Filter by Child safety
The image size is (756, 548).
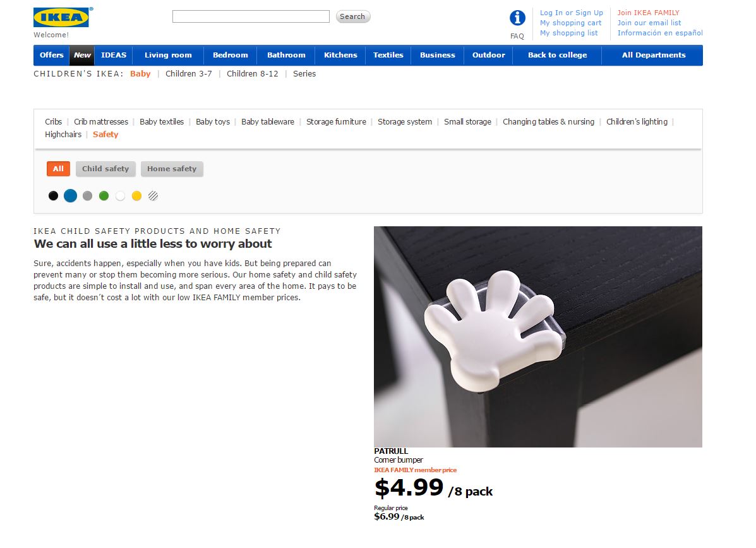(x=105, y=169)
